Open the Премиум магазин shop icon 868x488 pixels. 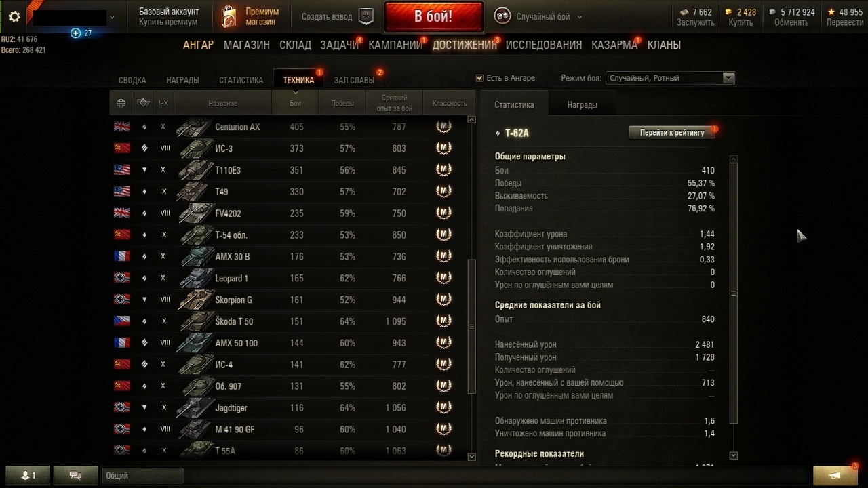(x=229, y=17)
